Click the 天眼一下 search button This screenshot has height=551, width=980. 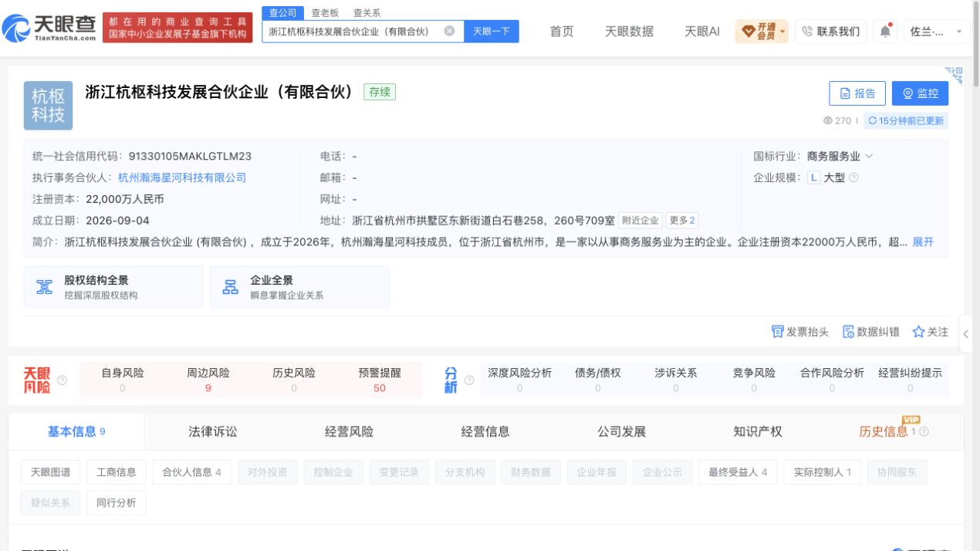coord(491,31)
